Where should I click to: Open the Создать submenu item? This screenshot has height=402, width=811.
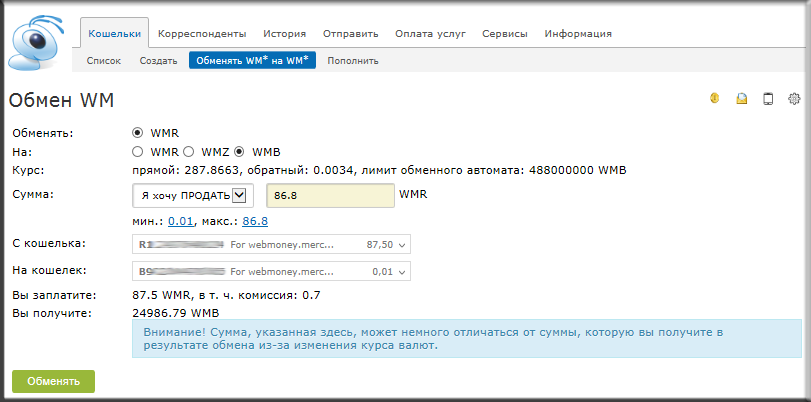point(158,61)
